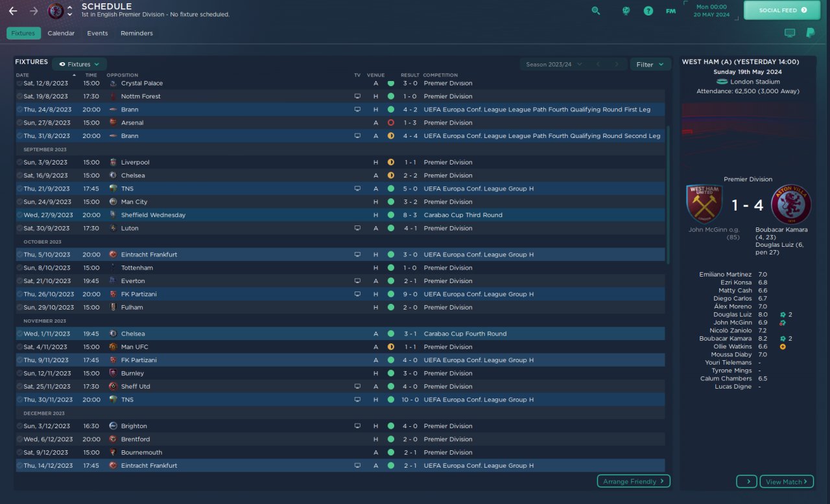Screen dimensions: 830x504
Task: Sort by the OPPOSITION column header
Action: pyautogui.click(x=123, y=75)
